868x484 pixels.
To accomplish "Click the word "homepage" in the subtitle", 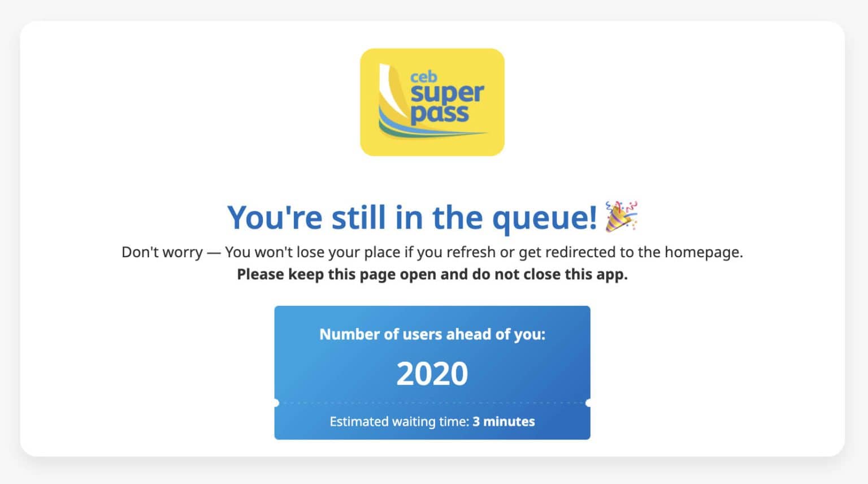I will 702,252.
